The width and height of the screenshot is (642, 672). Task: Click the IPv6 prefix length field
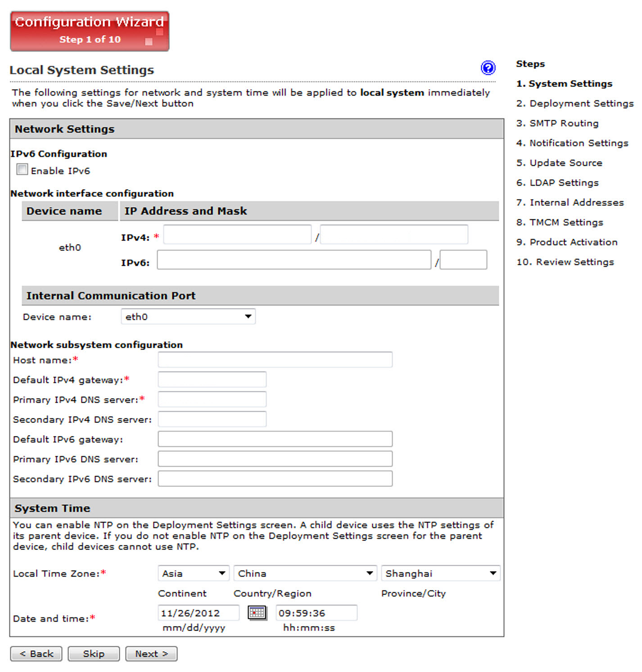click(463, 260)
